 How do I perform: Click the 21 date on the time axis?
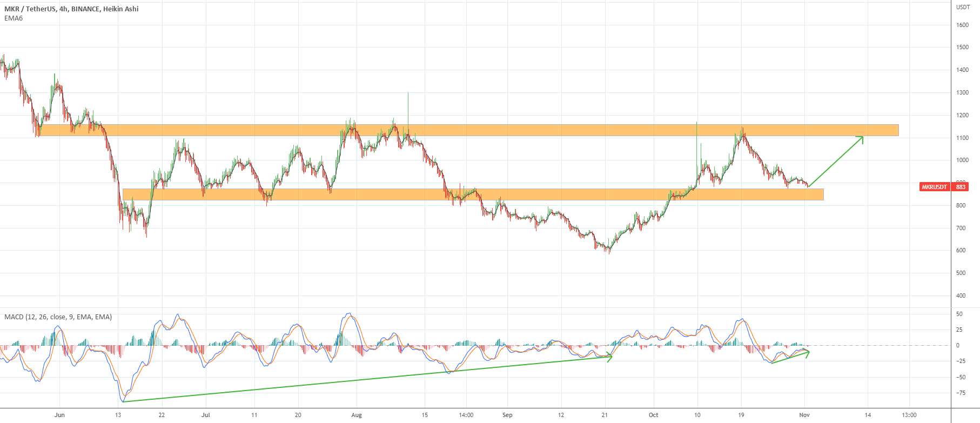point(606,415)
